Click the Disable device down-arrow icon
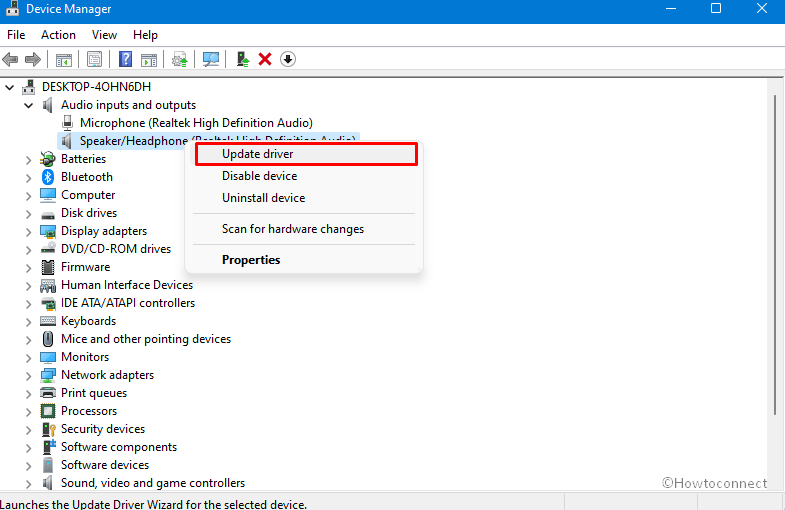This screenshot has width=785, height=510. [x=288, y=59]
